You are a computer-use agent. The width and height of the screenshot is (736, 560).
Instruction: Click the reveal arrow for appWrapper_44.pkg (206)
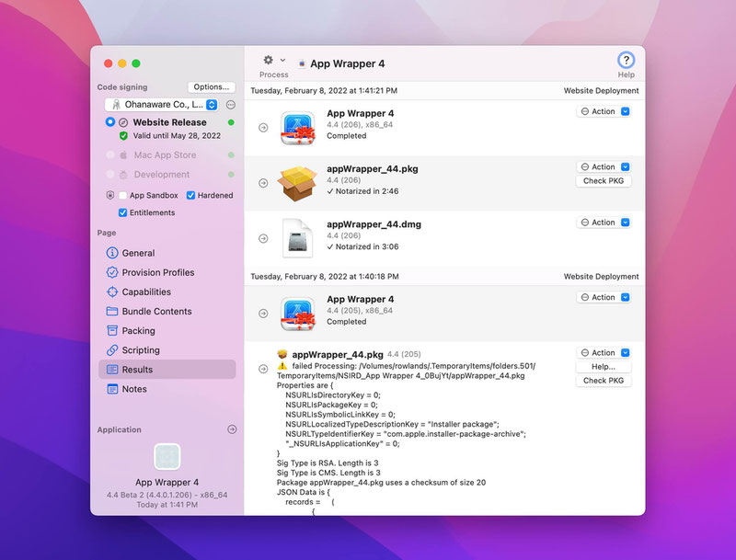[x=263, y=183]
